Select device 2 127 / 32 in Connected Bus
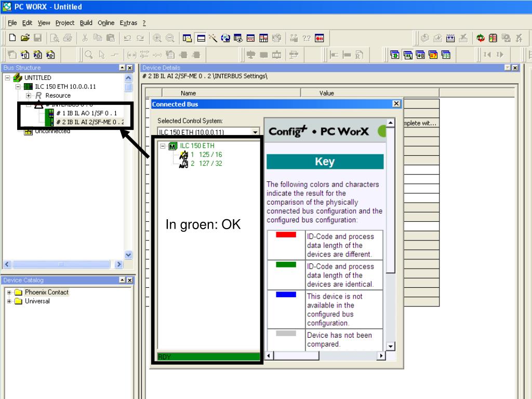 pyautogui.click(x=206, y=164)
